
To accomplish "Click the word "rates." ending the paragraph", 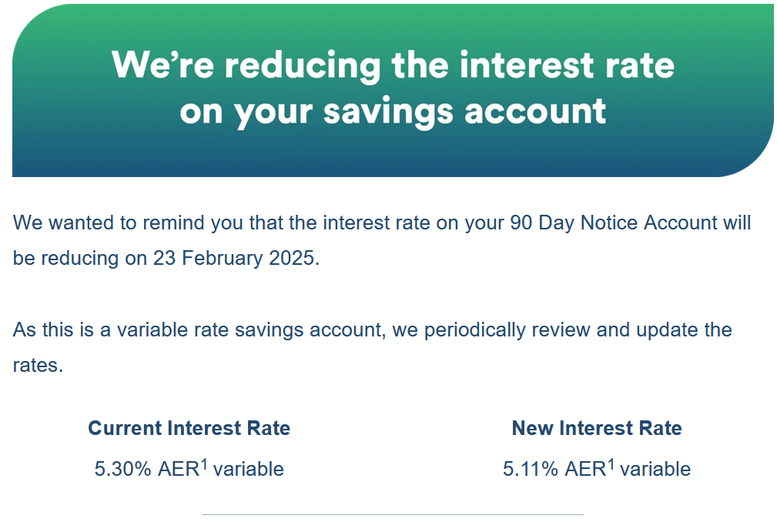I will tap(39, 366).
